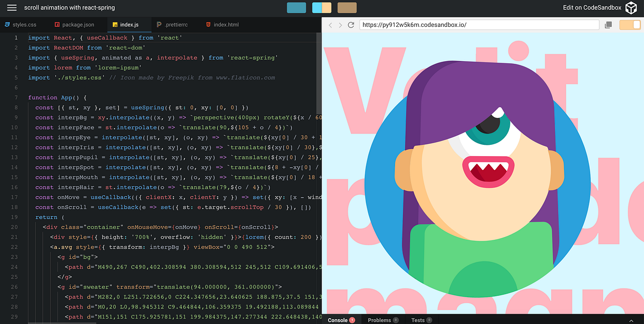The height and width of the screenshot is (324, 644).
Task: Expand the bottom panel with the chevron
Action: [631, 320]
